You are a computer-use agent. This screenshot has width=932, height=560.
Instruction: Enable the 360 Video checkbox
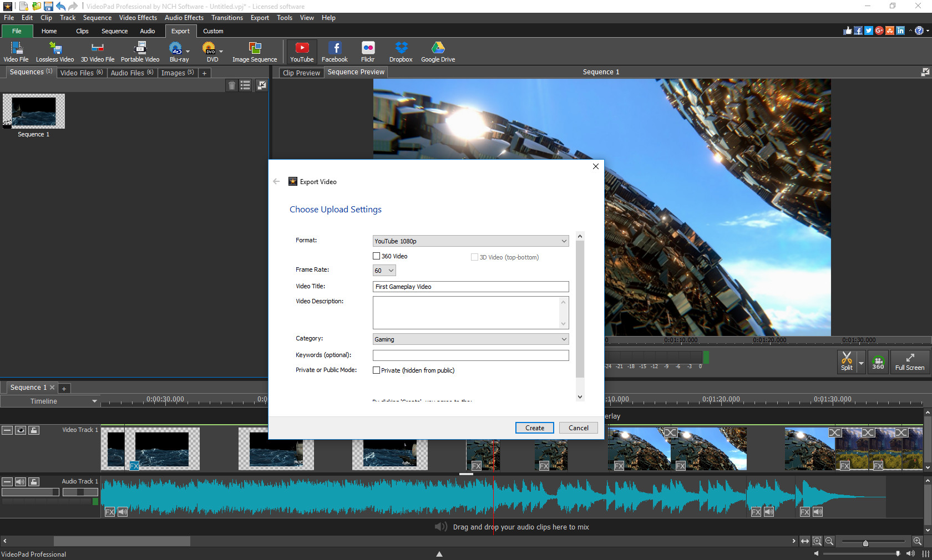point(376,256)
